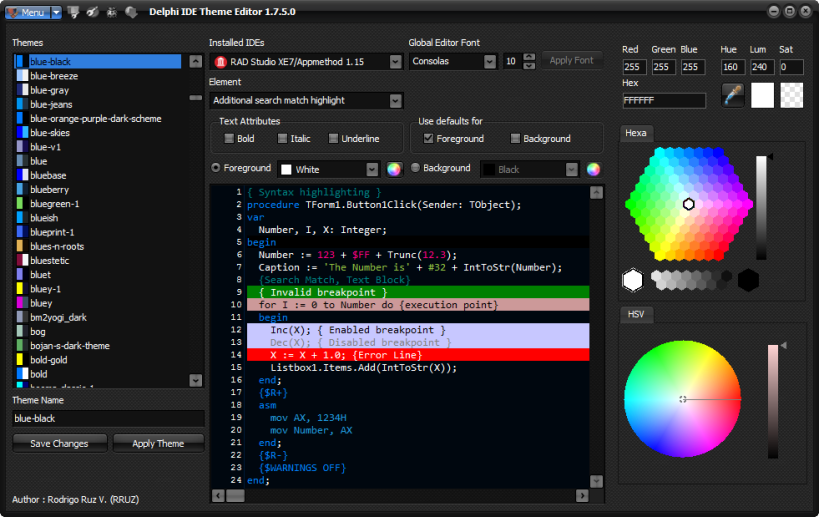Click the paint roller icon in title bar

pyautogui.click(x=73, y=12)
